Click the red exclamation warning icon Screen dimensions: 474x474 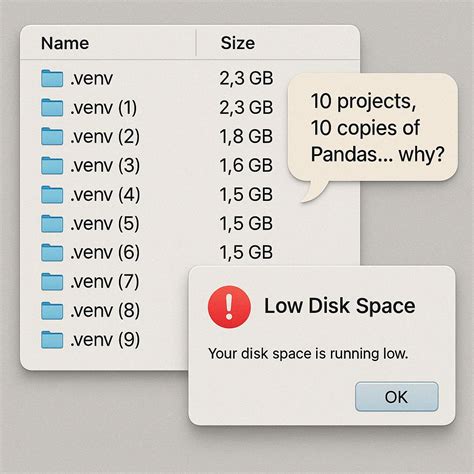[229, 307]
